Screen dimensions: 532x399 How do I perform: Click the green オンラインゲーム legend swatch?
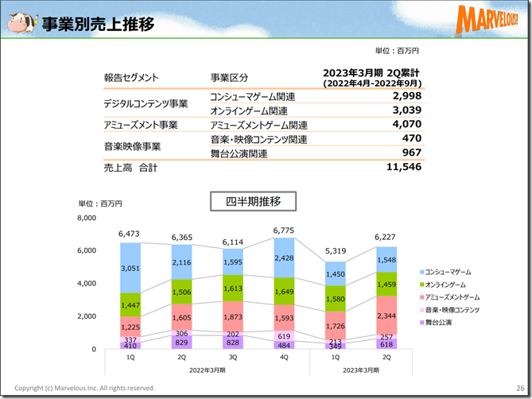tap(421, 285)
